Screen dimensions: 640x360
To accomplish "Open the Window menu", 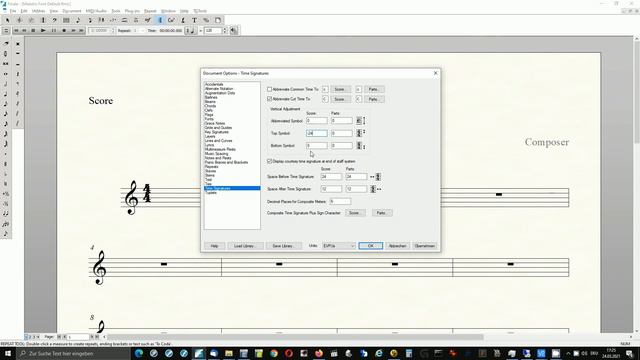I will 168,11.
